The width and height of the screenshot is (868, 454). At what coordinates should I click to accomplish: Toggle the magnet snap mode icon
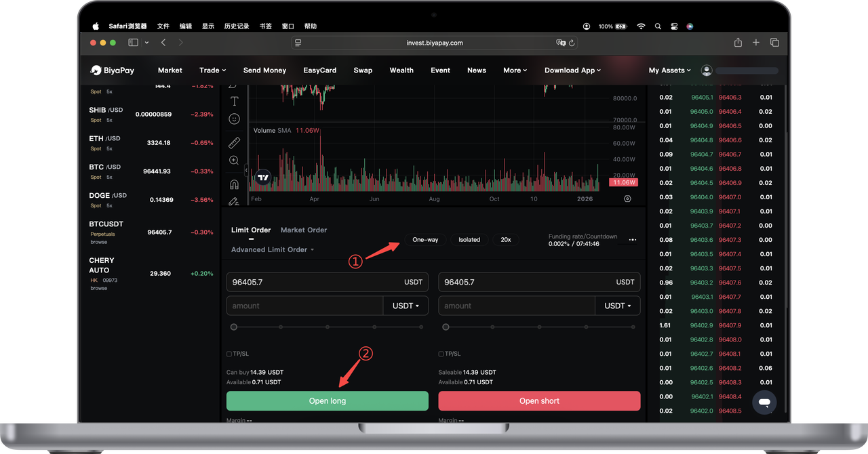234,184
